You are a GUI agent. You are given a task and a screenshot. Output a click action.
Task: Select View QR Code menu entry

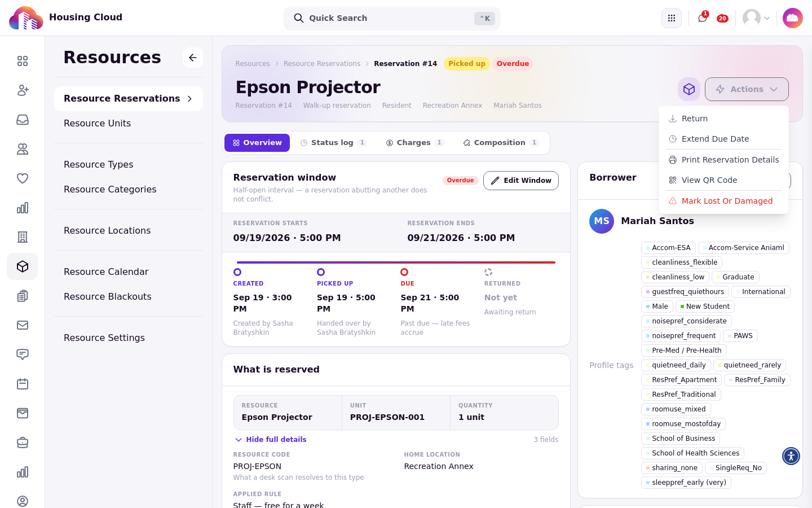coord(724,180)
